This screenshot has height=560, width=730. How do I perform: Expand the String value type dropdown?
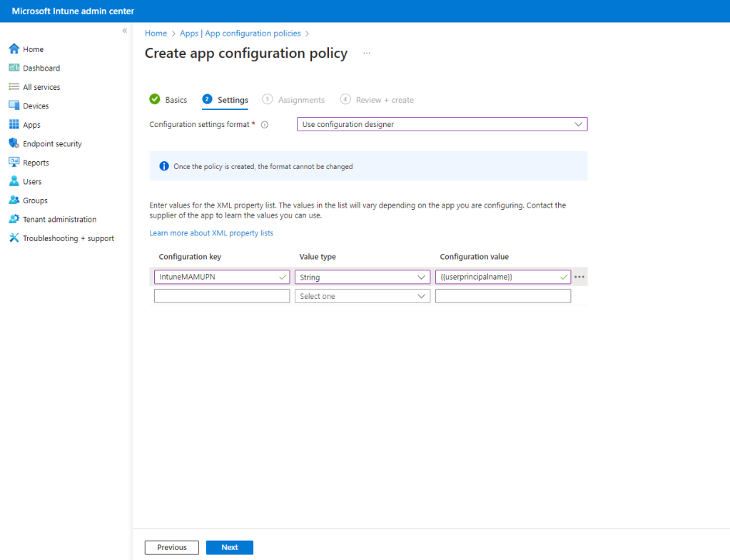coord(362,277)
